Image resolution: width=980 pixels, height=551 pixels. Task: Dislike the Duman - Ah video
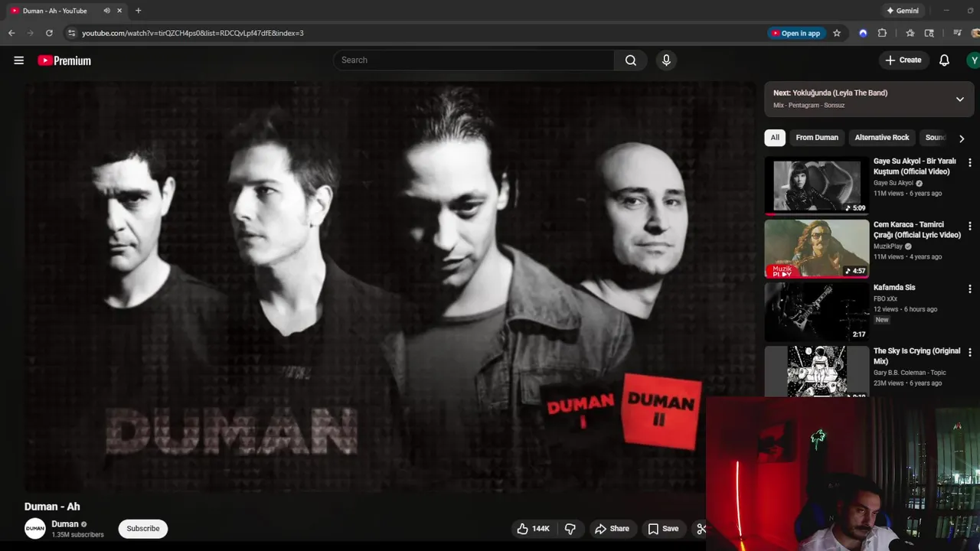pos(570,529)
